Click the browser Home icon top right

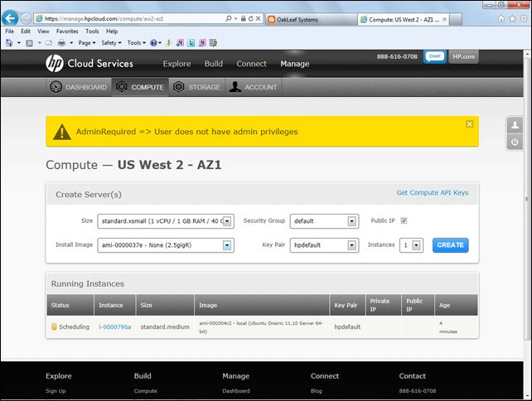pos(501,19)
